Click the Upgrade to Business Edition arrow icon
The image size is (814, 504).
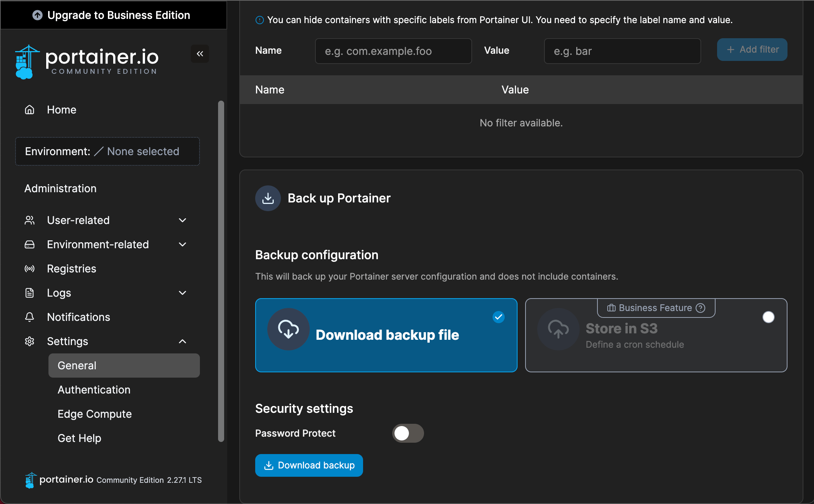tap(37, 15)
